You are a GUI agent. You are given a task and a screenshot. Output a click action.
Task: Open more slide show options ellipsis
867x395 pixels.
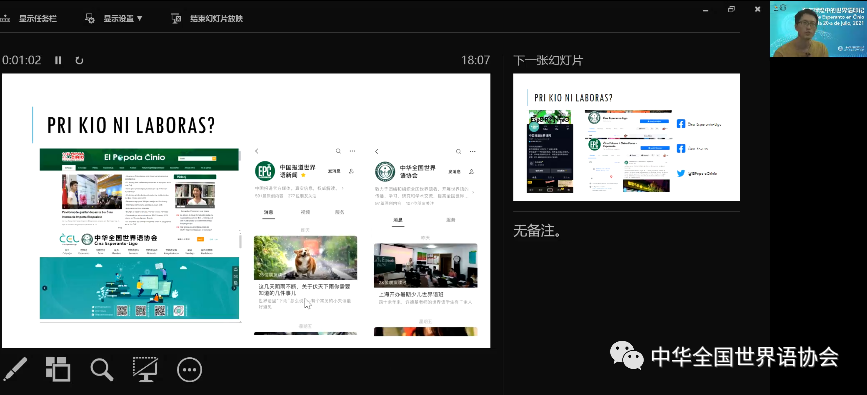(189, 370)
